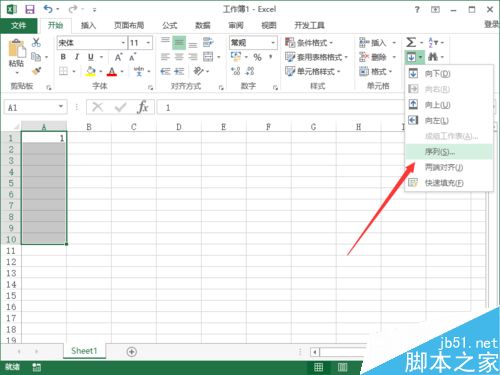500x375 pixels.
Task: Click the Copy icon under the scissors
Action: tap(36, 57)
